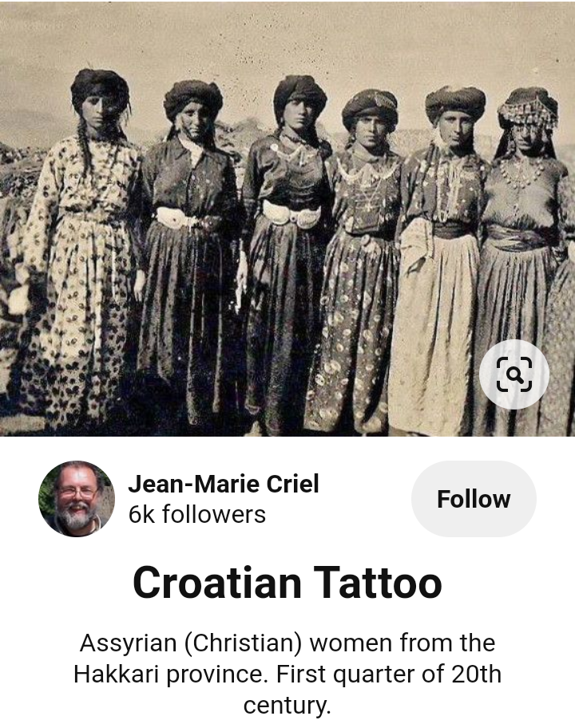
Task: Open the visual search lens icon
Action: click(x=514, y=374)
